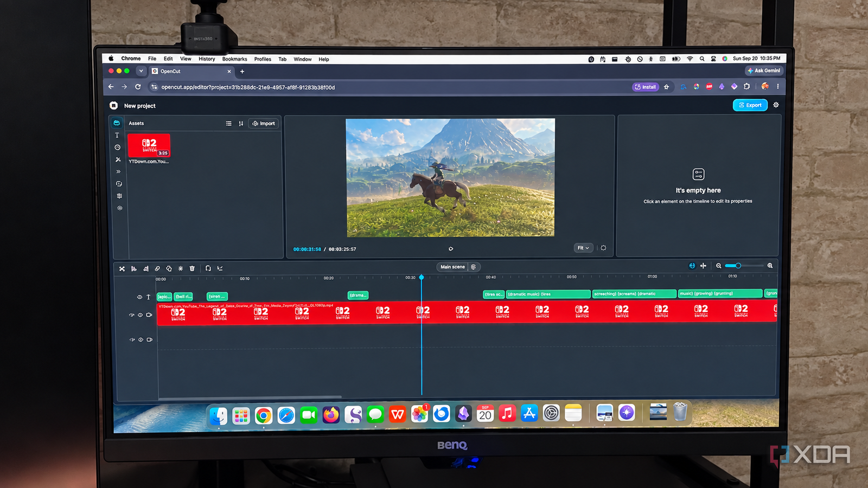Select the split scissors tool in timeline toolbar

point(122,268)
